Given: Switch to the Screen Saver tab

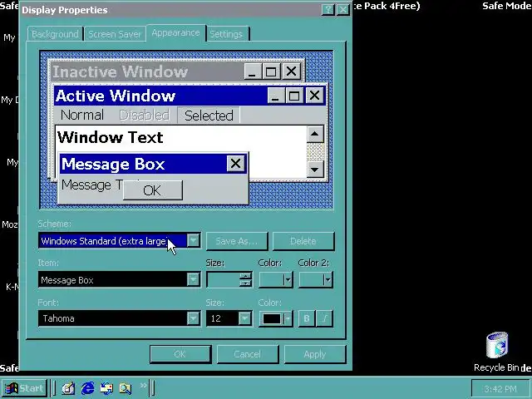Looking at the screenshot, I should pyautogui.click(x=115, y=34).
